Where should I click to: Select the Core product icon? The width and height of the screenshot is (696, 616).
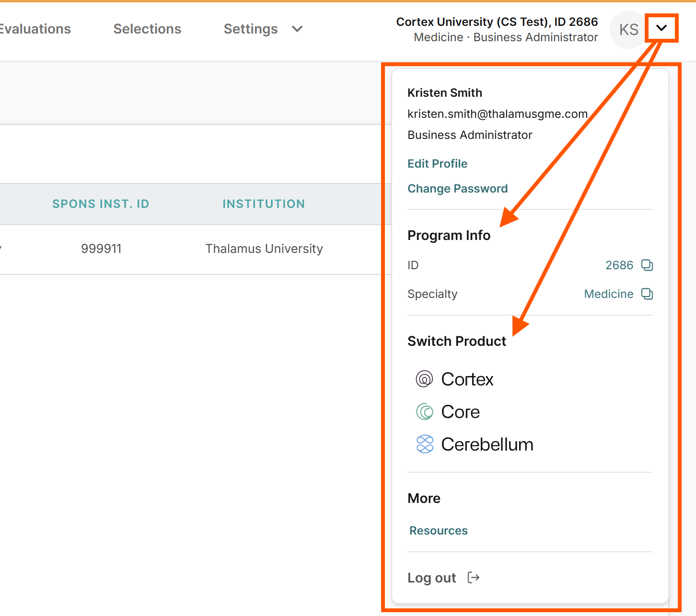click(x=425, y=411)
